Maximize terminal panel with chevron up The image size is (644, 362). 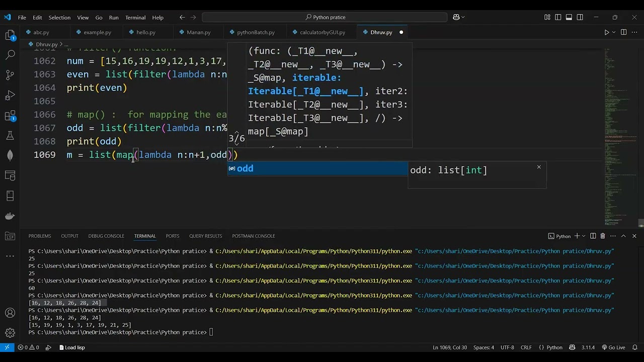click(x=623, y=236)
